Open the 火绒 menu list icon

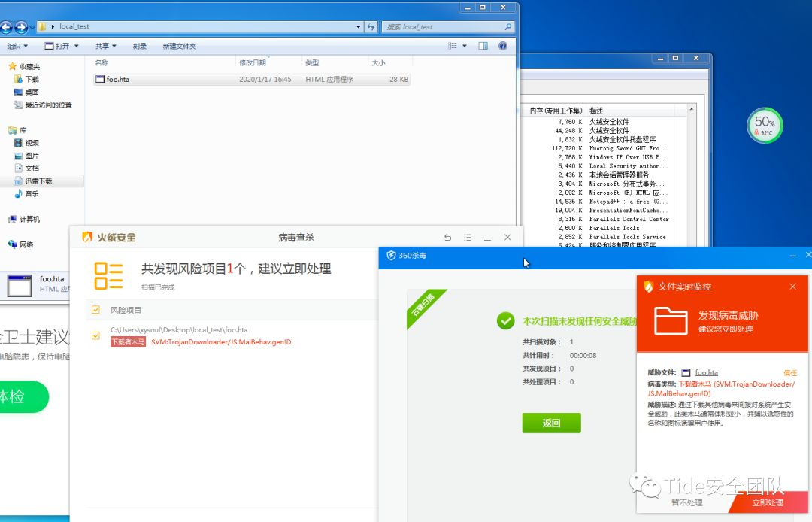coord(468,237)
